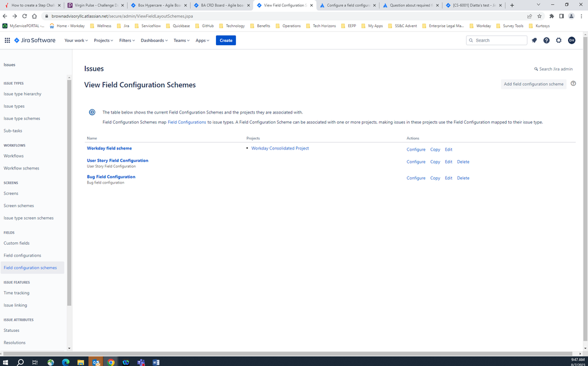Open Jira notifications via the bell icon

point(534,40)
